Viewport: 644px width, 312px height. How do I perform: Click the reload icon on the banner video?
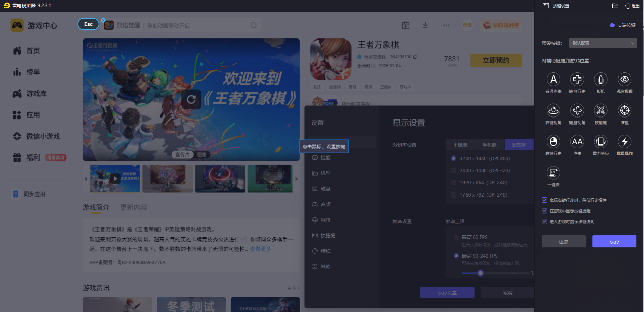191,99
